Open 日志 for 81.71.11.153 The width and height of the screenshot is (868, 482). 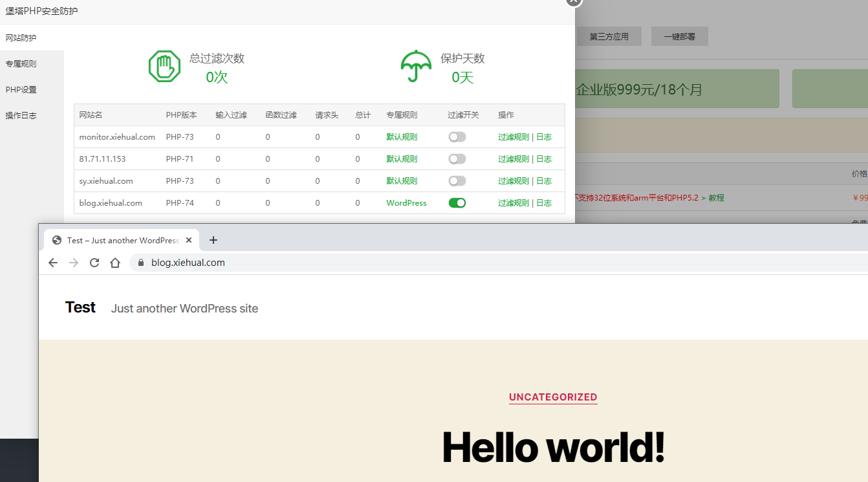click(x=544, y=159)
